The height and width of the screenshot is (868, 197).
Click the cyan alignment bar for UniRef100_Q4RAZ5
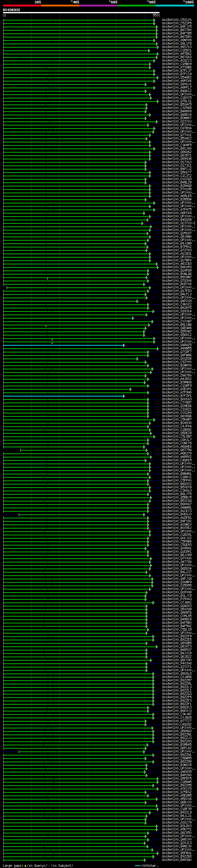tap(64, 345)
